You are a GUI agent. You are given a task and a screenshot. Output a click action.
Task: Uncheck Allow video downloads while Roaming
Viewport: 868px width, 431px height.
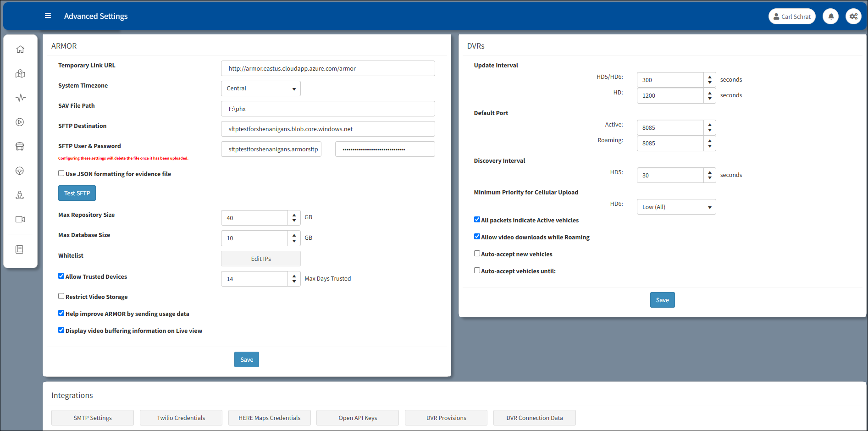point(477,237)
